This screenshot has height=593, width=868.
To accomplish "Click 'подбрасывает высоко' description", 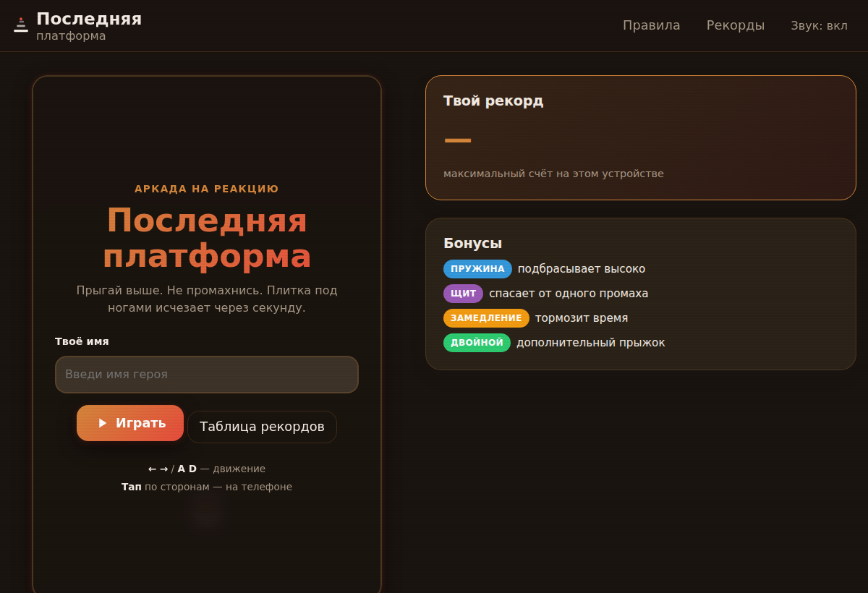I will click(582, 269).
